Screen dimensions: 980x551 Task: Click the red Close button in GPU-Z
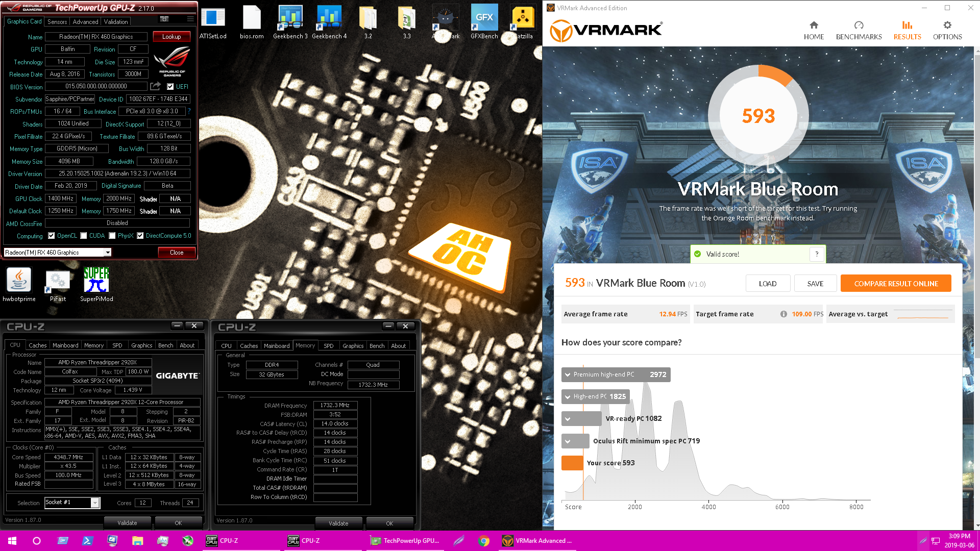[177, 253]
